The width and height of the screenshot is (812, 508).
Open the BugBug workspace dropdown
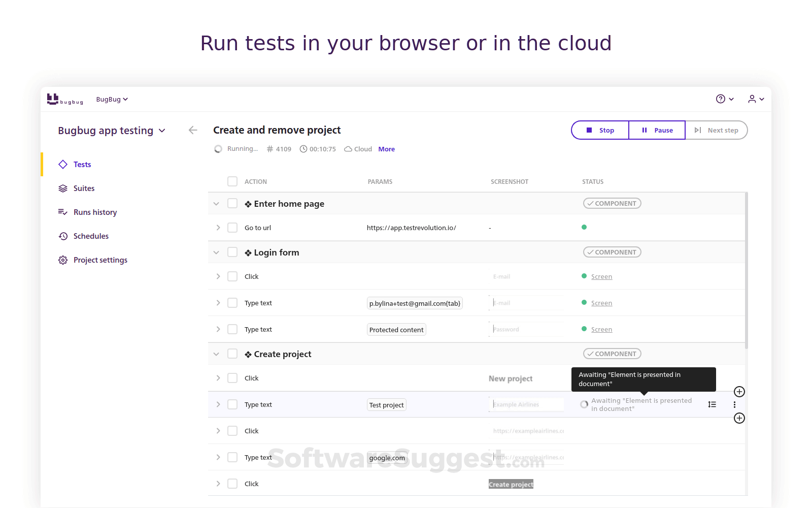[112, 99]
